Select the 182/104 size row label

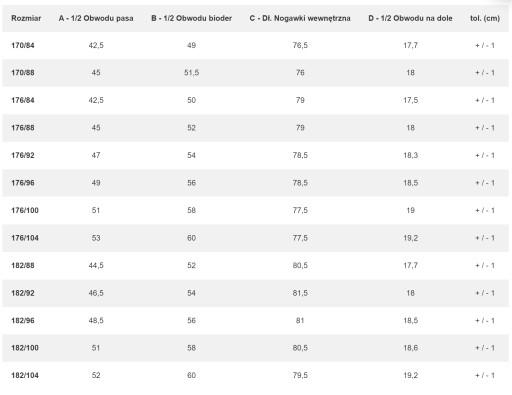coord(25,375)
